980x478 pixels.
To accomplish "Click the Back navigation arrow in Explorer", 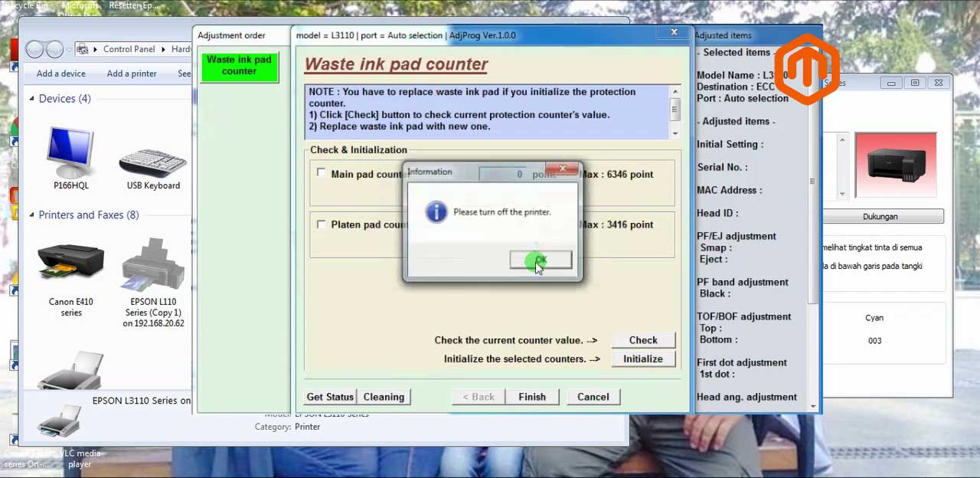I will [x=35, y=50].
